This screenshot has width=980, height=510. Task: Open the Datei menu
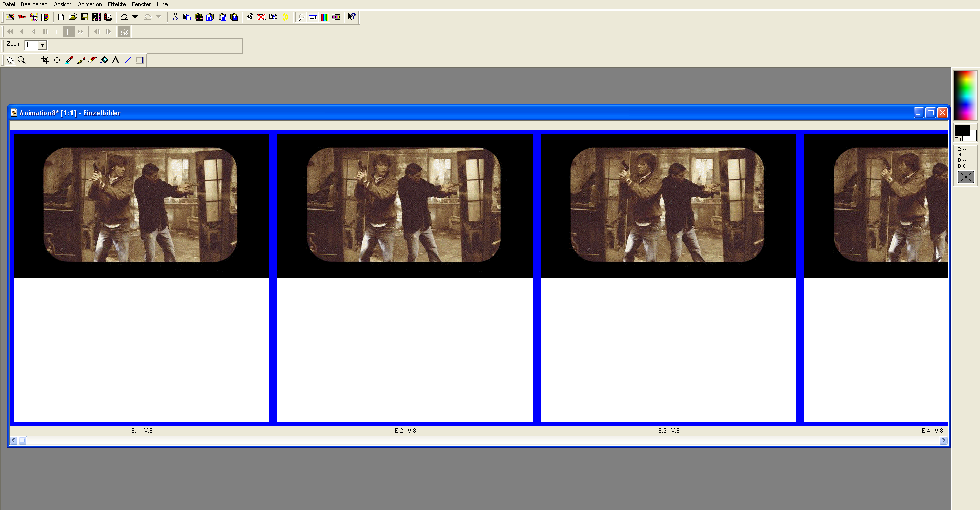[x=9, y=4]
